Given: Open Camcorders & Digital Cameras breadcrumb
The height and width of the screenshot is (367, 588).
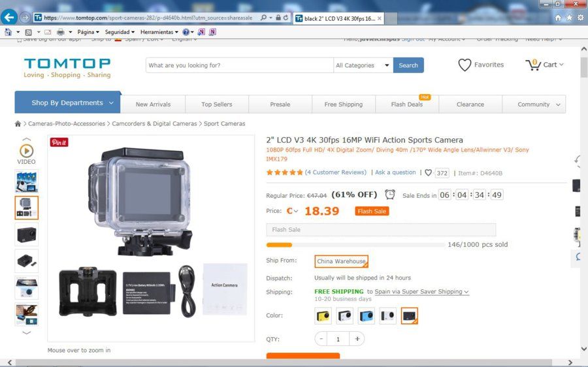Looking at the screenshot, I should [x=154, y=123].
